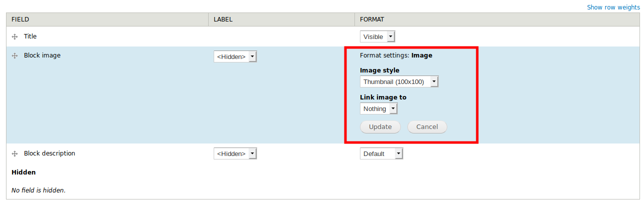Select the Block description field name
Image resolution: width=644 pixels, height=205 pixels.
[49, 153]
